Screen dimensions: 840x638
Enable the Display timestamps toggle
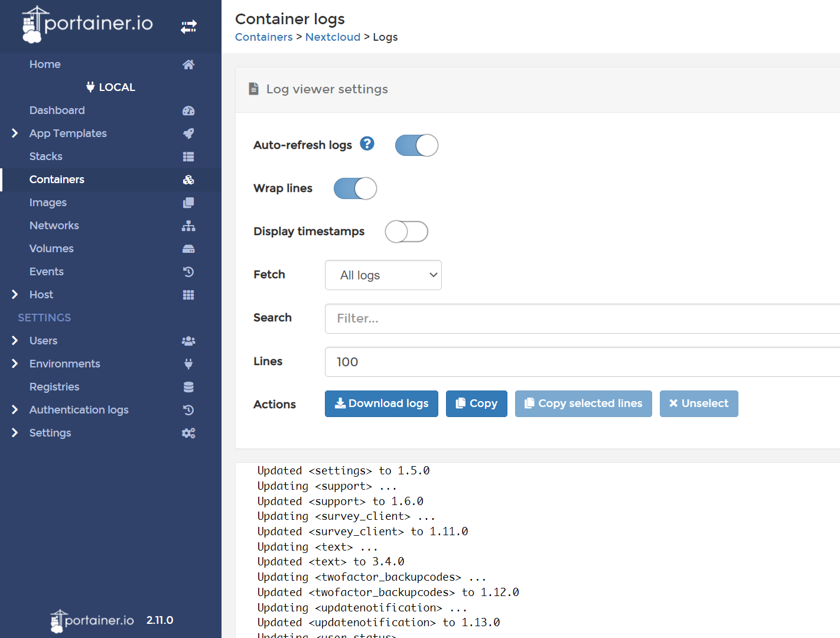(x=406, y=232)
